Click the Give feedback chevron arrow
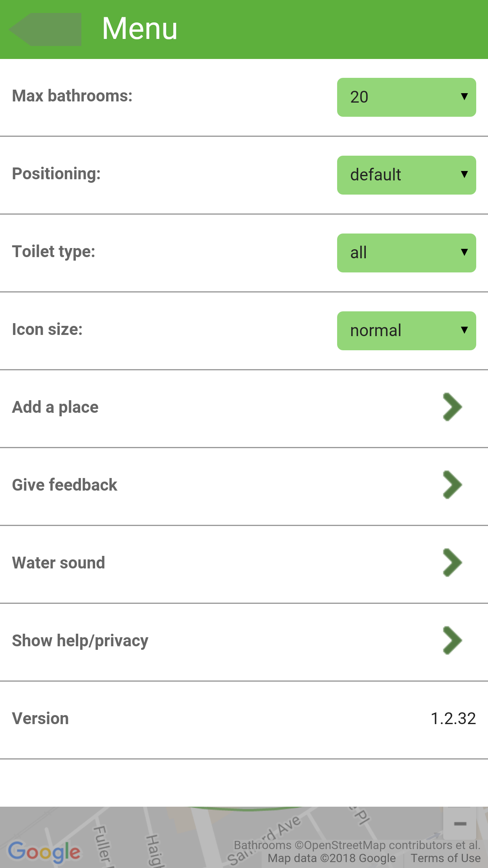 (x=452, y=485)
